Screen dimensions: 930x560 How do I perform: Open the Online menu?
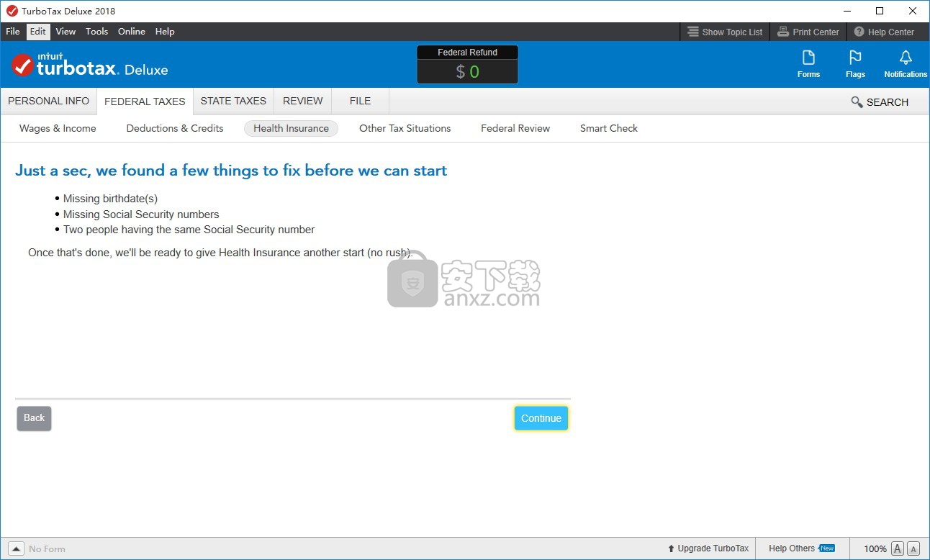132,32
